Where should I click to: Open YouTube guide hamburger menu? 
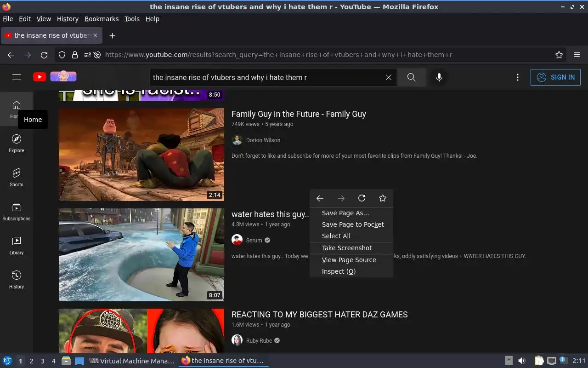[17, 77]
